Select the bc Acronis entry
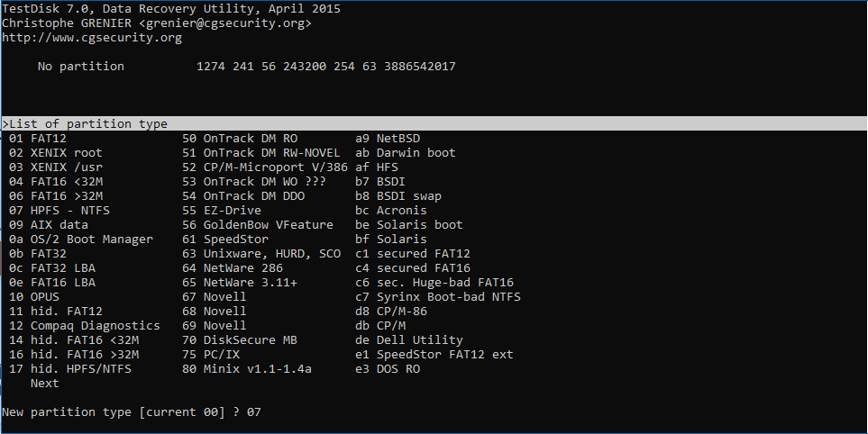Viewport: 868px width, 434px height. (x=391, y=210)
